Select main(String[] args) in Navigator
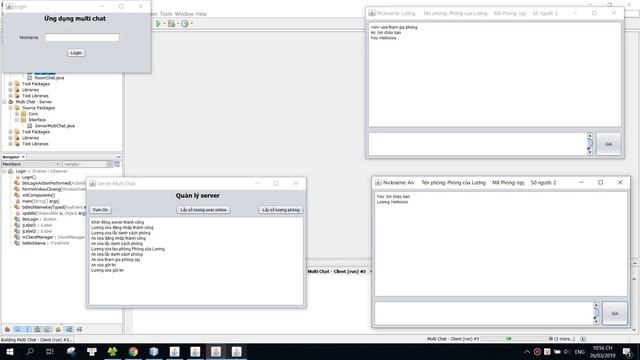This screenshot has height=360, width=640. pos(40,201)
